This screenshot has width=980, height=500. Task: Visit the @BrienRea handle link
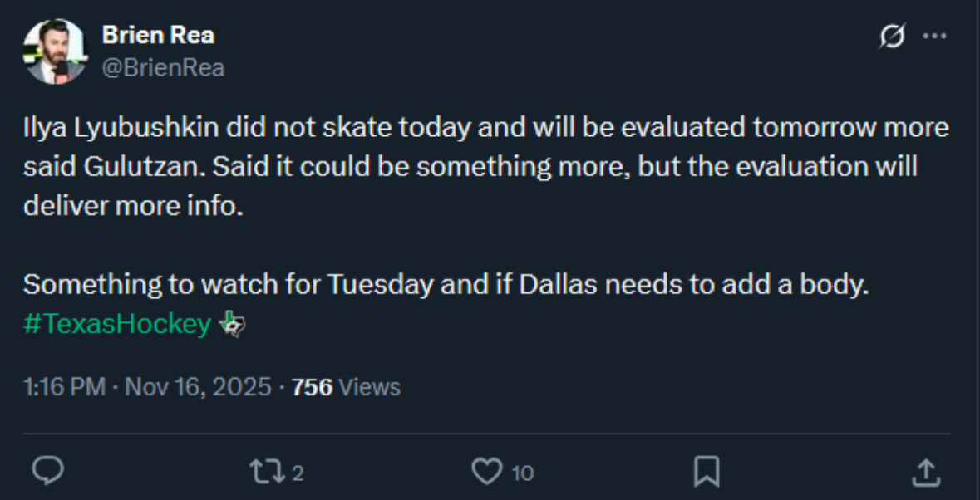coord(163,67)
